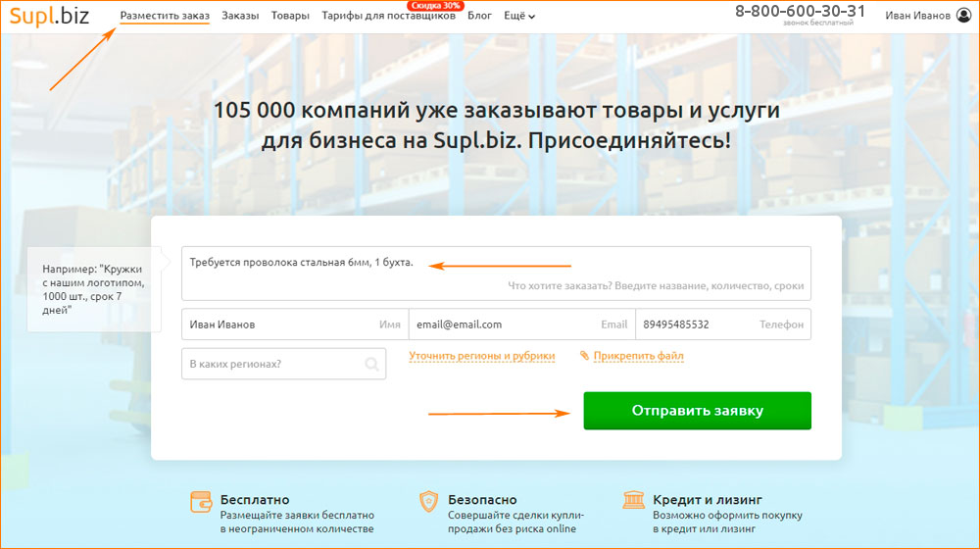980x549 pixels.
Task: Click the phone number 8-800-600-30-31
Action: (800, 11)
